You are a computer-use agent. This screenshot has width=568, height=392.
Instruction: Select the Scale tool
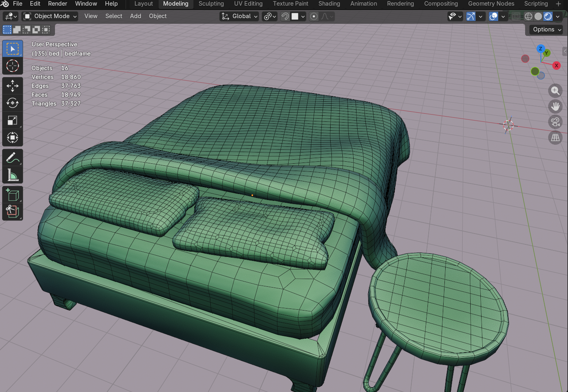[x=12, y=120]
